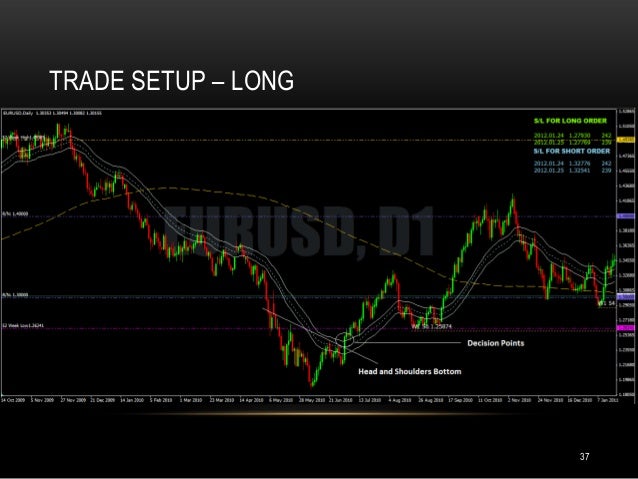The image size is (638, 479).
Task: Click the magenta price tag on price axis
Action: coord(626,328)
